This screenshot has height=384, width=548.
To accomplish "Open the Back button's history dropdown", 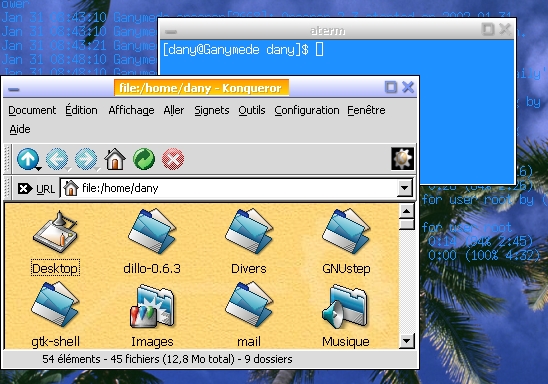I will pos(68,169).
